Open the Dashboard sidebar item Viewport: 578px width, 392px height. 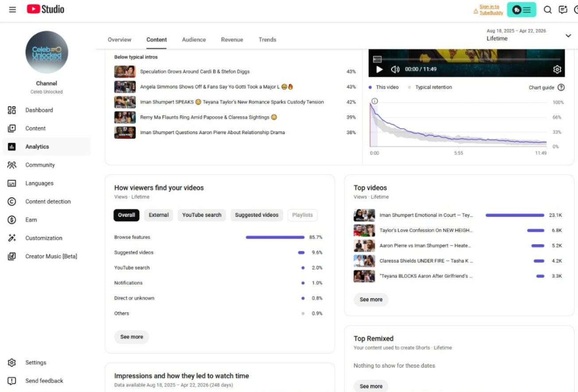(x=39, y=110)
